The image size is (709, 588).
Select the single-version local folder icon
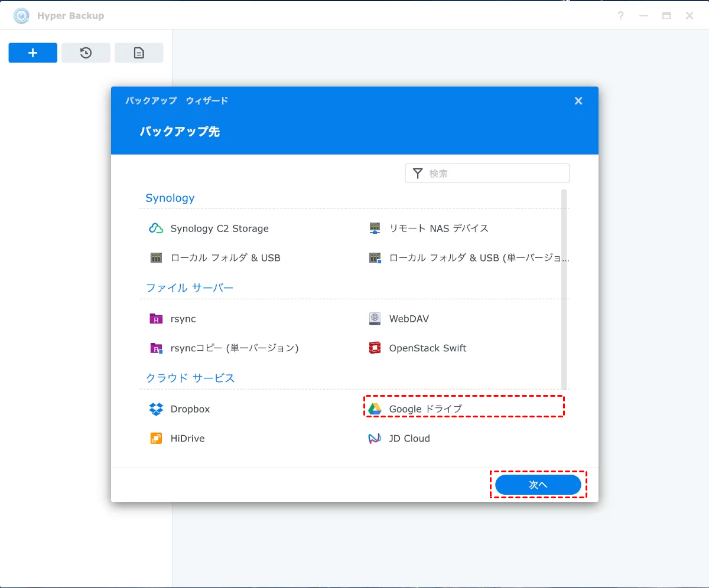tap(375, 258)
